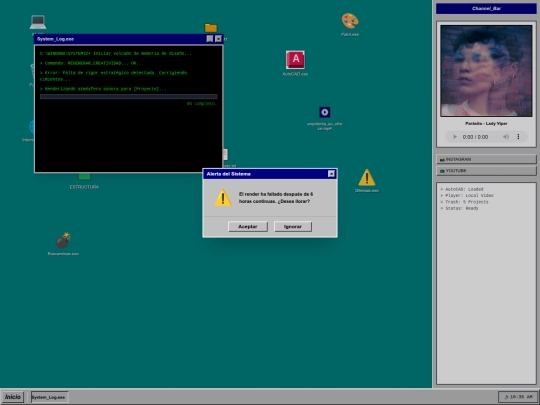Close the System_Log.exe window
The image size is (540, 405).
(218, 39)
